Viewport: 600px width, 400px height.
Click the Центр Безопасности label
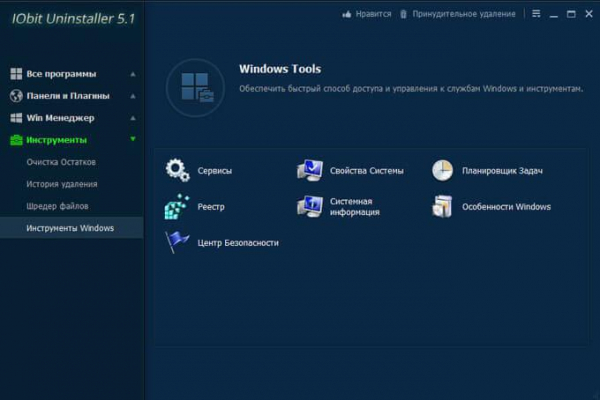click(238, 243)
